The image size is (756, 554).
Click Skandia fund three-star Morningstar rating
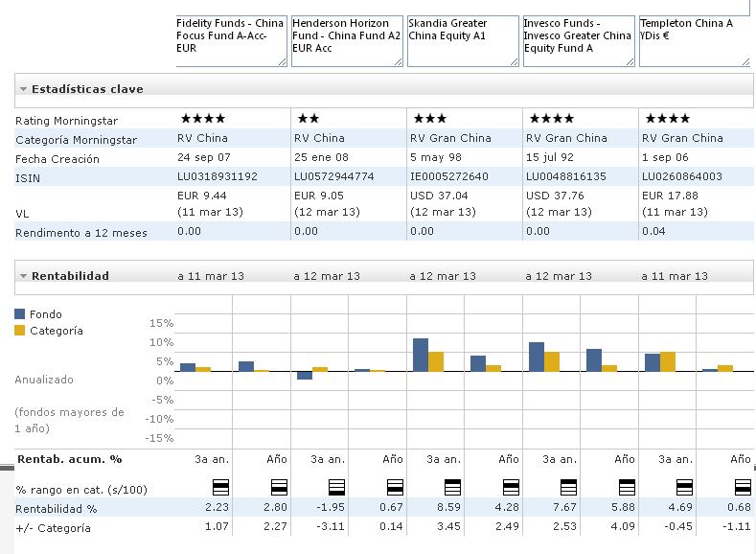tap(430, 118)
